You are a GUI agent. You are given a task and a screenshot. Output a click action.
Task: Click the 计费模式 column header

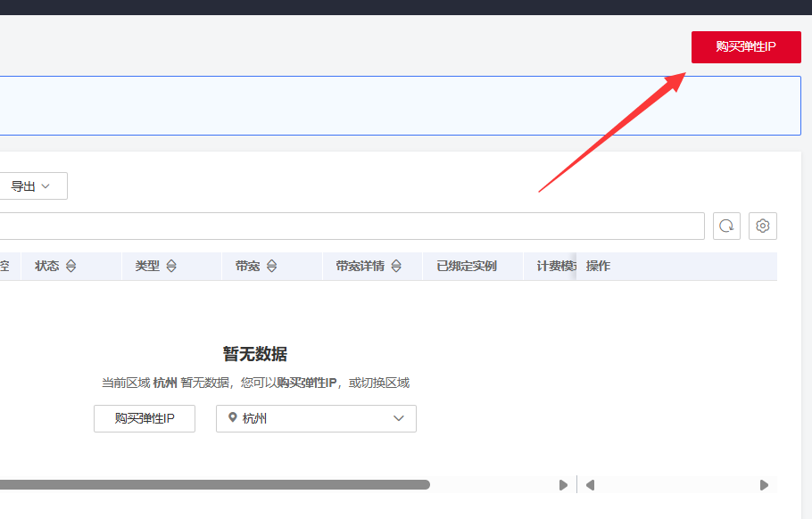click(555, 267)
